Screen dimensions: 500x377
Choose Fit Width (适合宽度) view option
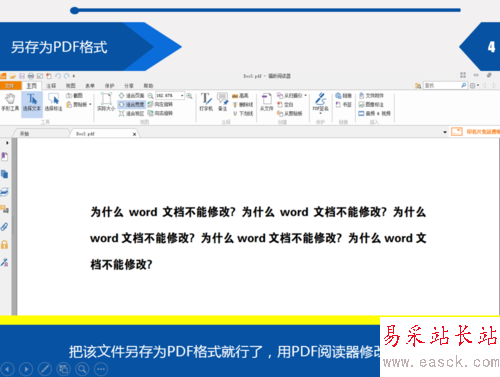[x=132, y=105]
